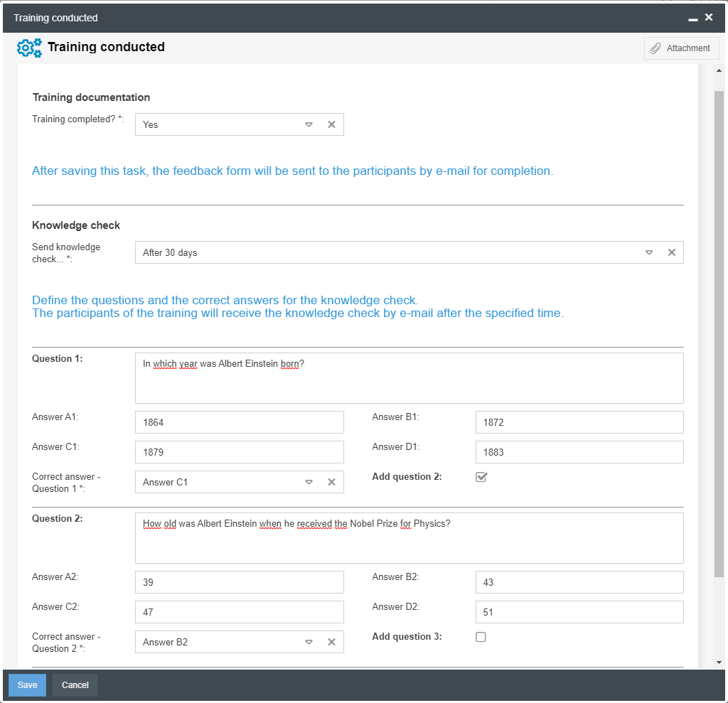Click the Question 1 text area
This screenshot has width=728, height=703.
click(x=409, y=378)
